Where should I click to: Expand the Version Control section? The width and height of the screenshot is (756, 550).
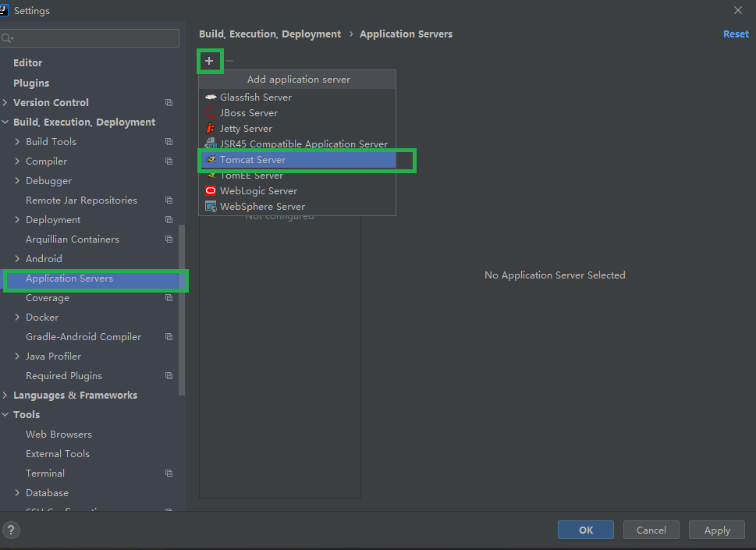click(5, 103)
